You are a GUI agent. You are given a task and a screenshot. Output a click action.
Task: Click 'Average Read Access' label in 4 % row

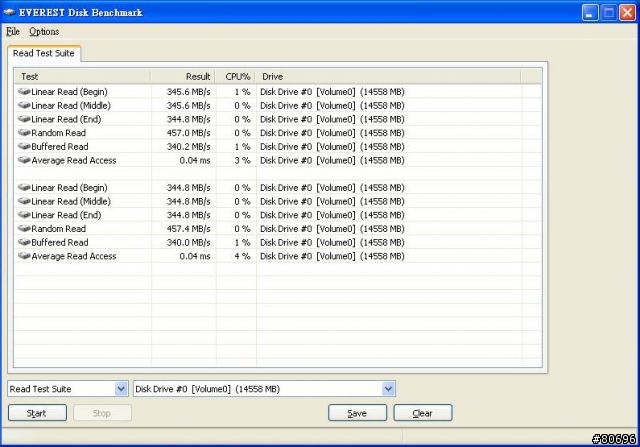(74, 256)
